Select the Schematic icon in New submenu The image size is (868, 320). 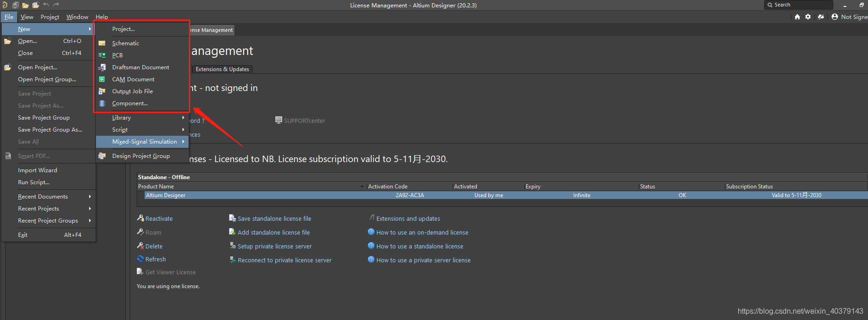pyautogui.click(x=102, y=43)
